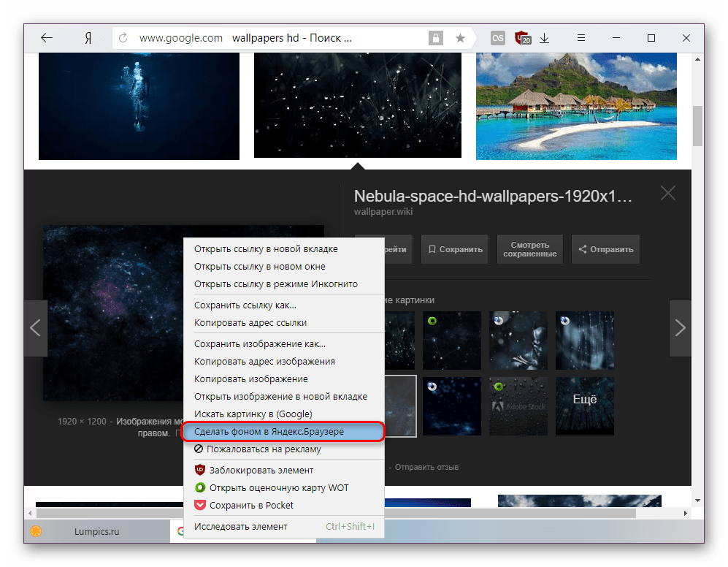
Task: Select 'Сделать фоном в Яндекс.Браузере' menu item
Action: coord(283,432)
